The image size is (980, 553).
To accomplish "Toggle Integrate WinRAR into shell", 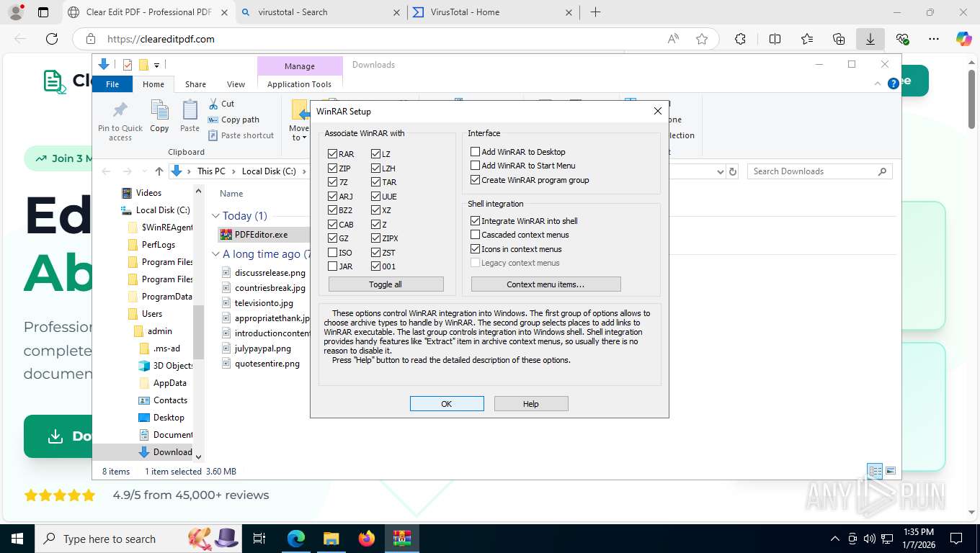I will 475,221.
